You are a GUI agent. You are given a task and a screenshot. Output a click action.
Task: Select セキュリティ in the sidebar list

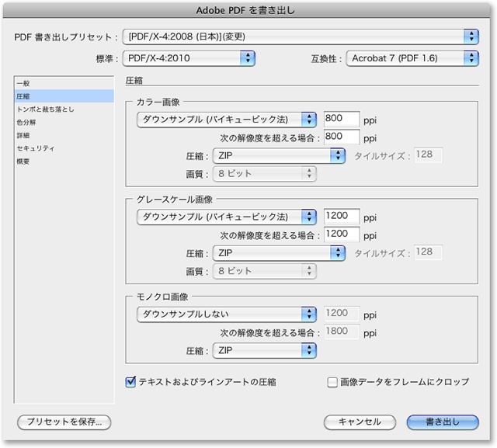tap(35, 148)
